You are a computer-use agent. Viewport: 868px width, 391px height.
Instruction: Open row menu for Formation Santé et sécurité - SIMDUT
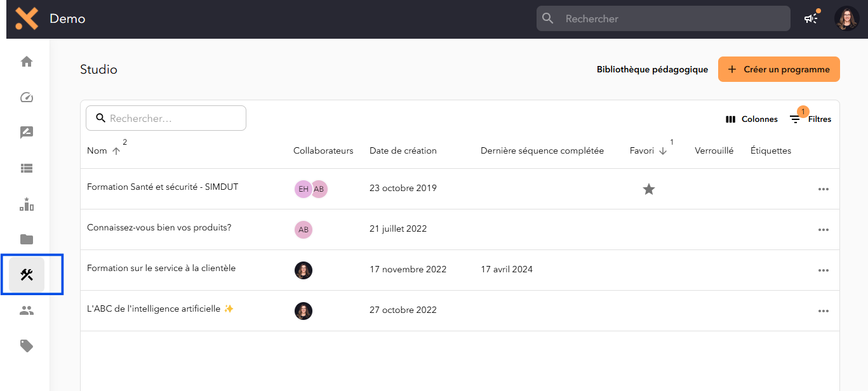point(824,189)
